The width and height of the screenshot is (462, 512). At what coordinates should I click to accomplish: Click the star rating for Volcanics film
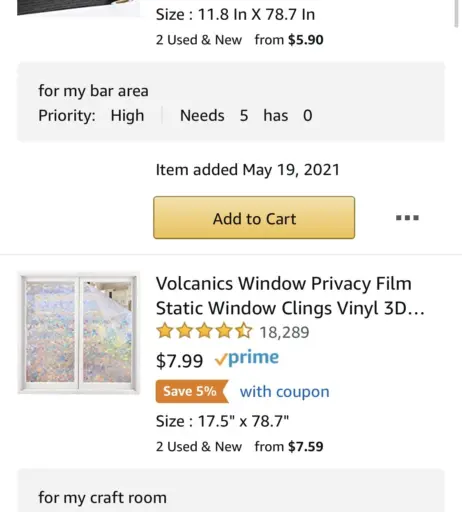point(204,331)
